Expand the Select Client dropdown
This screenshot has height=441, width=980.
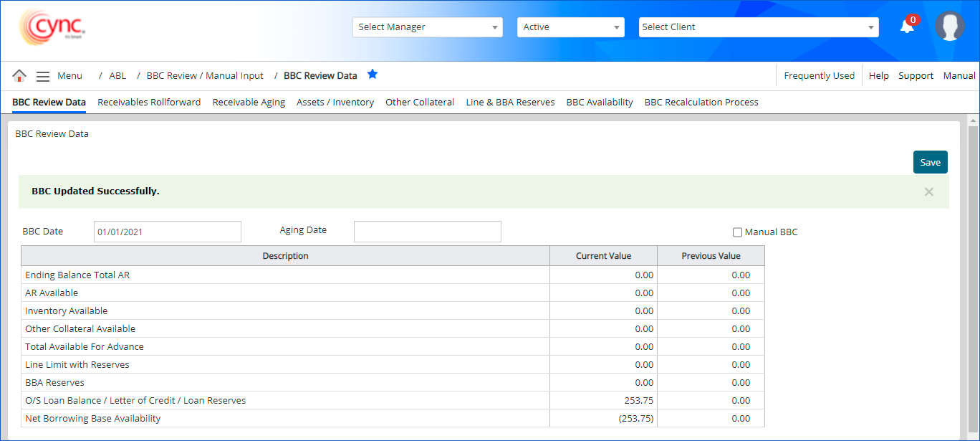(758, 27)
